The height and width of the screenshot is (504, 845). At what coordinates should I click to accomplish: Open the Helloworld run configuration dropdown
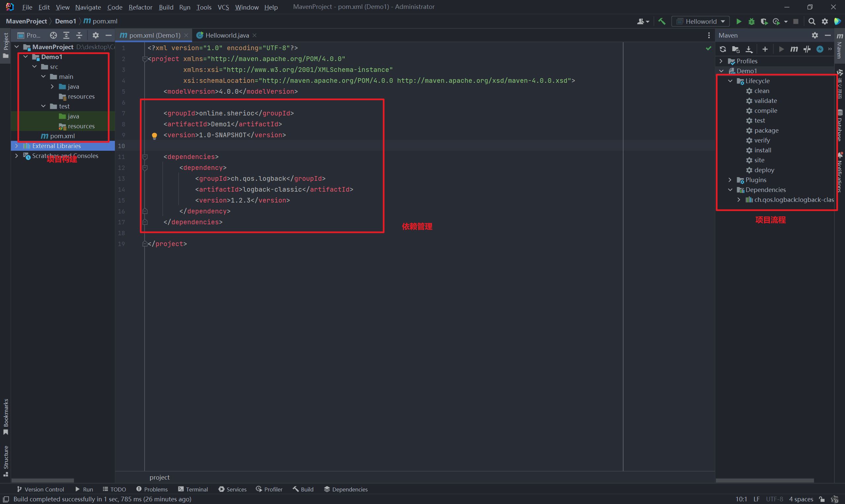[x=701, y=21]
